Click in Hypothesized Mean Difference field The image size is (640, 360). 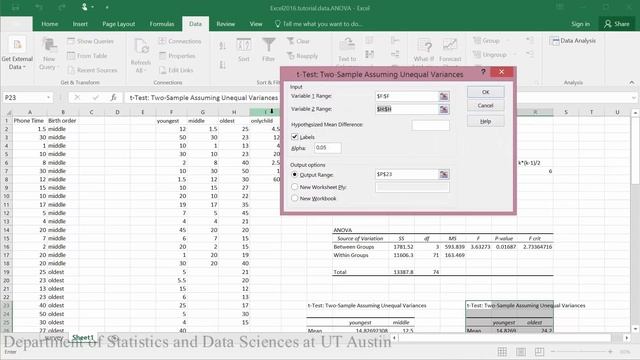click(x=431, y=125)
